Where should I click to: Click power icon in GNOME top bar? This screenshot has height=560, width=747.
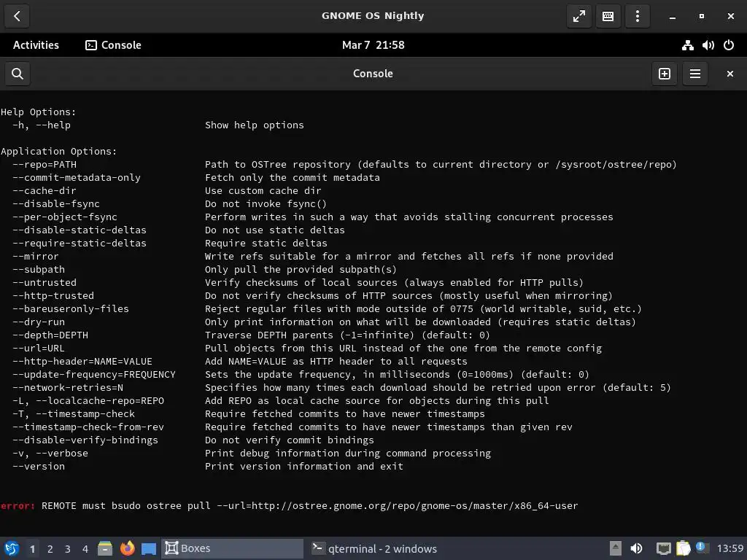(x=729, y=45)
